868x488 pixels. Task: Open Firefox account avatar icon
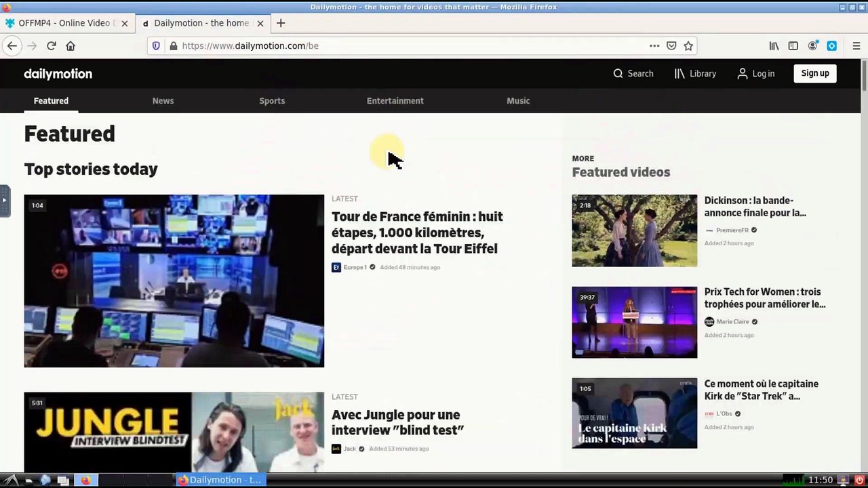point(812,45)
